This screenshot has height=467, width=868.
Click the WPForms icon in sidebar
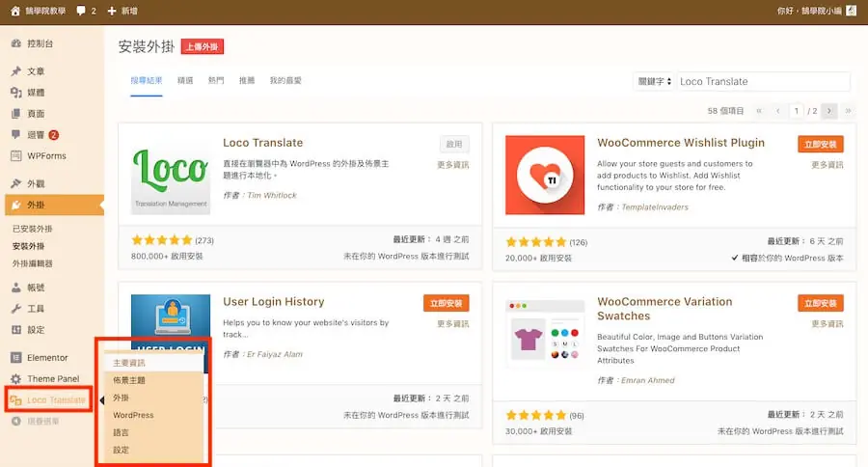pyautogui.click(x=16, y=155)
